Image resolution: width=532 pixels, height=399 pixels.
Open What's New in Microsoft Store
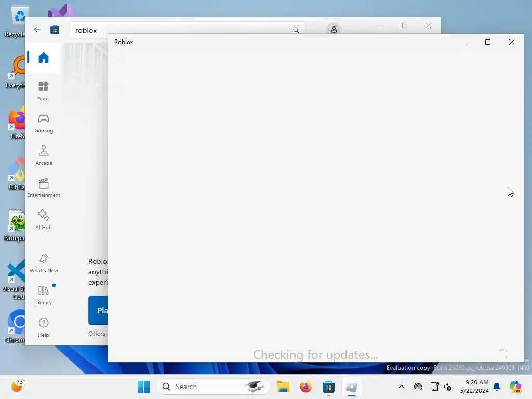pos(44,263)
